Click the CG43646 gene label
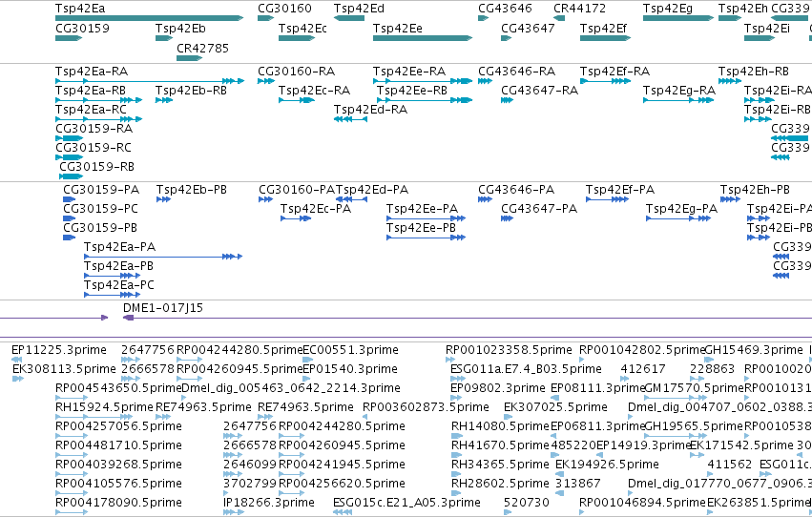The image size is (812, 517). (x=505, y=9)
